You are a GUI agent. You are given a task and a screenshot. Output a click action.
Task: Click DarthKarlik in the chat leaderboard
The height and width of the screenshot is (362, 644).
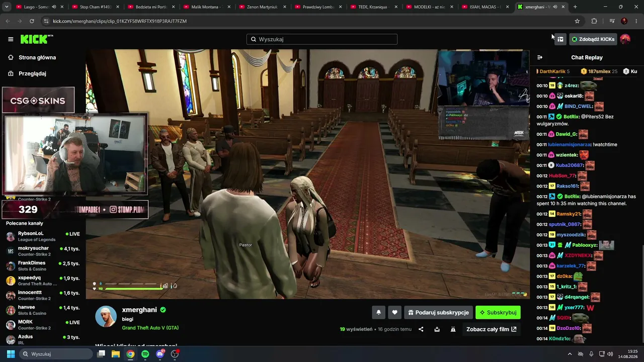click(x=553, y=71)
